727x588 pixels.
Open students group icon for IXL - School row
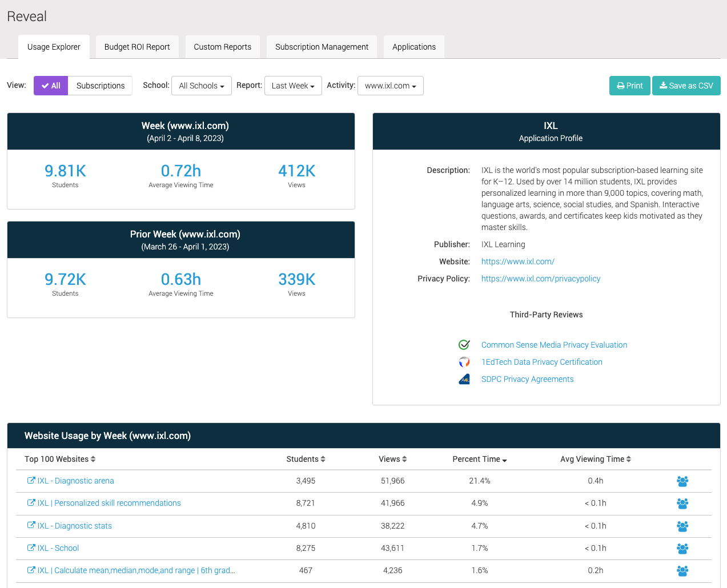point(682,548)
